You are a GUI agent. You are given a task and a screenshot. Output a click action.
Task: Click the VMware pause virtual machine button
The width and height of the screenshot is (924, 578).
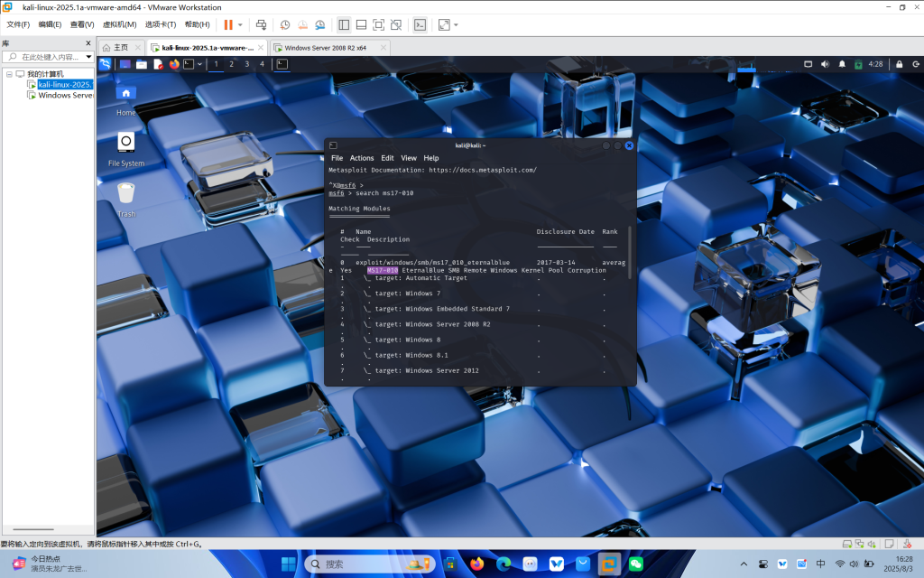pos(228,24)
